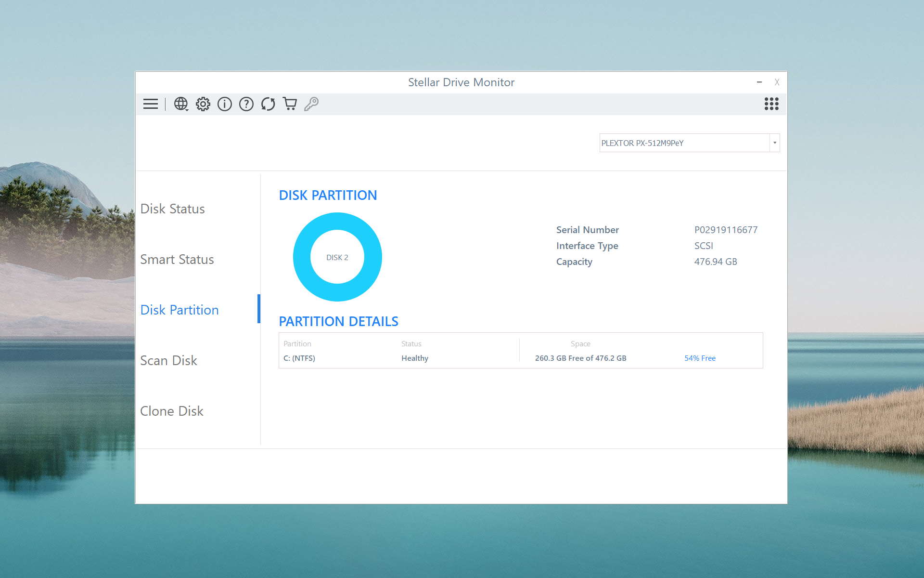Viewport: 924px width, 578px height.
Task: Click the Serial Number label
Action: coord(588,230)
